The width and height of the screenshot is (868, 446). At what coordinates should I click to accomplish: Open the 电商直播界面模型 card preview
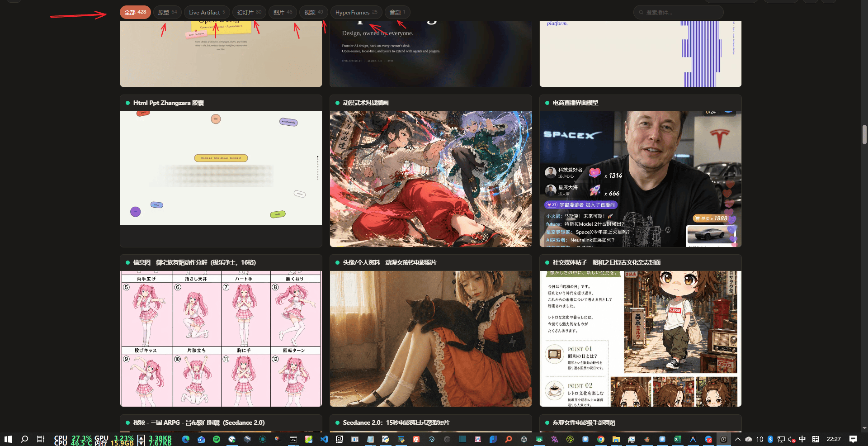click(640, 179)
